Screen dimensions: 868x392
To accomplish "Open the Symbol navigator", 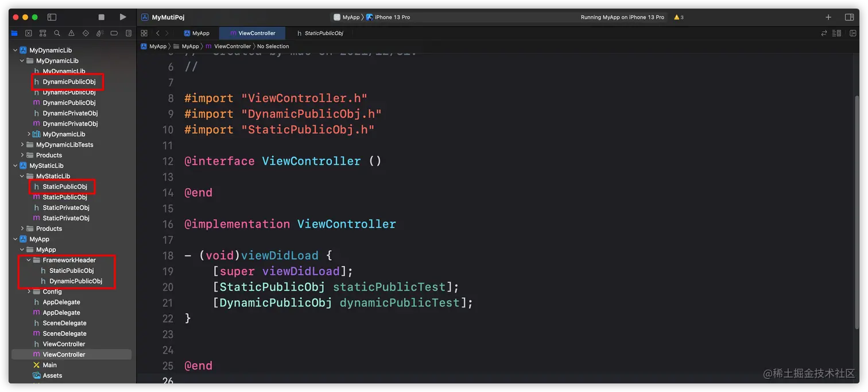I will 42,33.
